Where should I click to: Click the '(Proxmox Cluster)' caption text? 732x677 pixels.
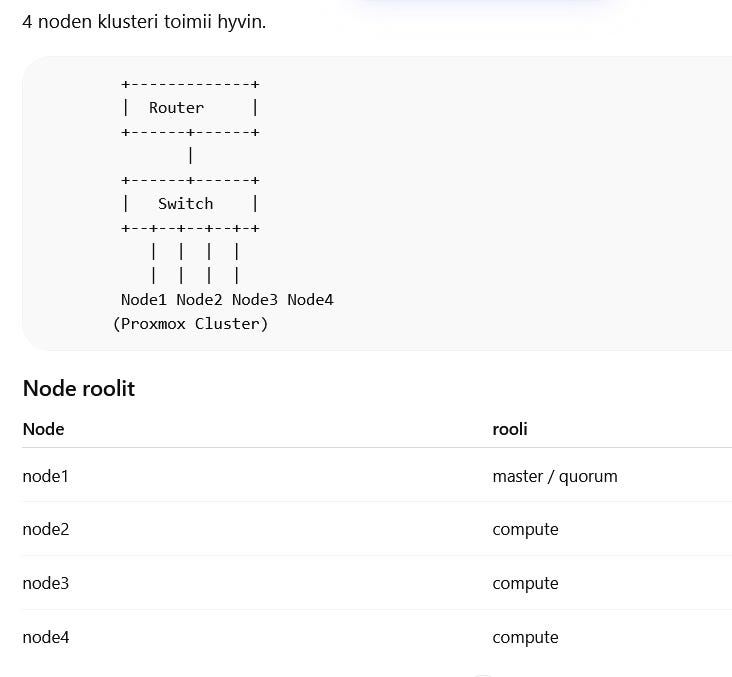click(190, 324)
